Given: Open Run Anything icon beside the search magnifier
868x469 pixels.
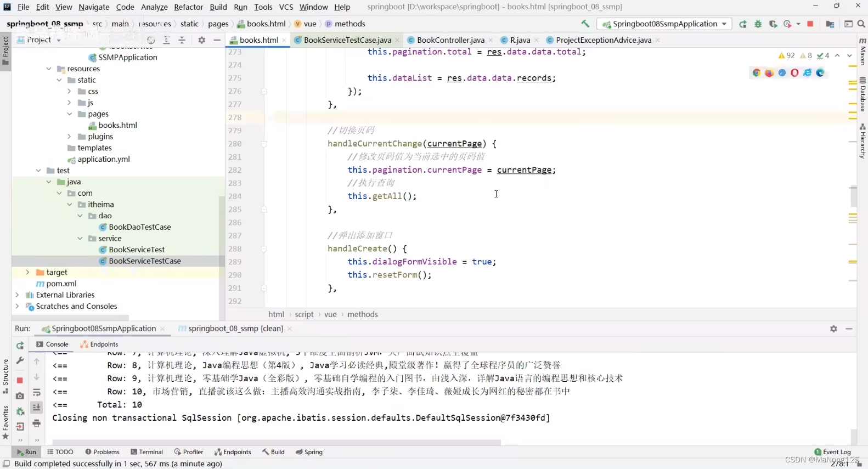Looking at the screenshot, I should point(848,24).
